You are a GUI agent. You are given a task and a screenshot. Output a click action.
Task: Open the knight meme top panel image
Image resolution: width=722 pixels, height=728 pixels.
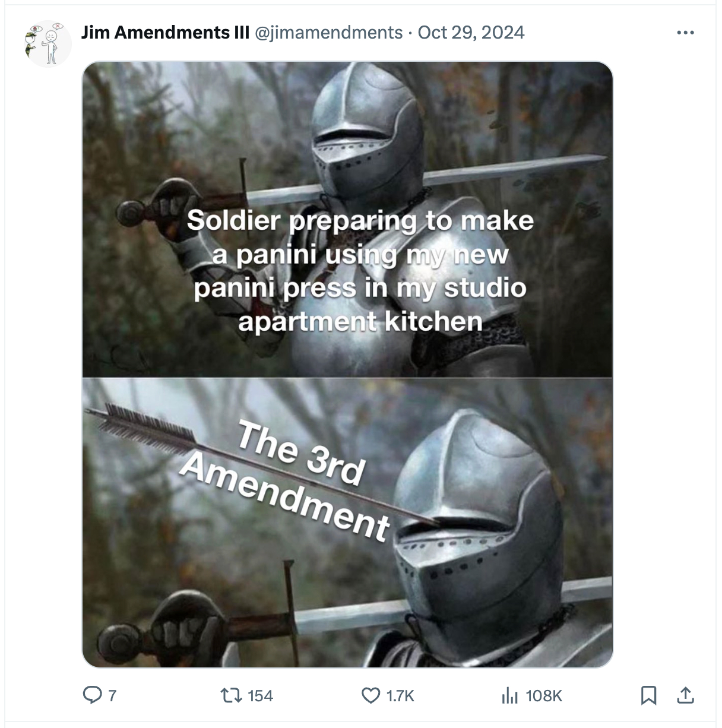point(347,219)
